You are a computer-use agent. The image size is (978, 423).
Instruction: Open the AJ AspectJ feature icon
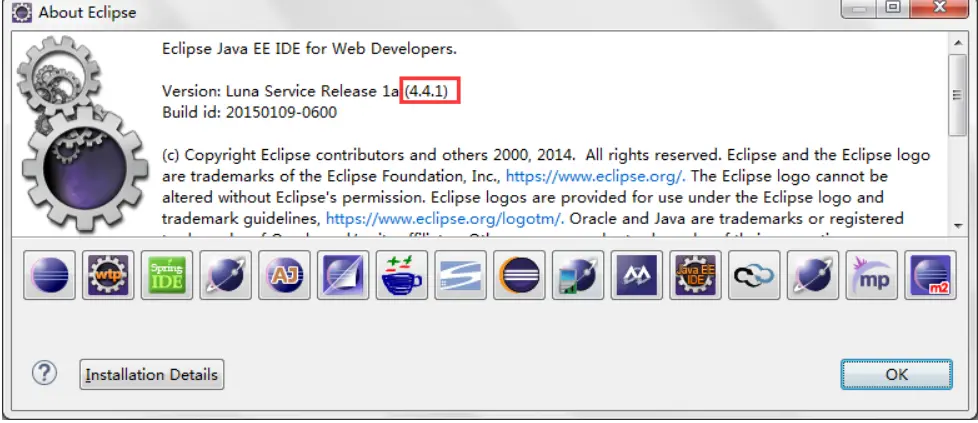click(x=284, y=275)
